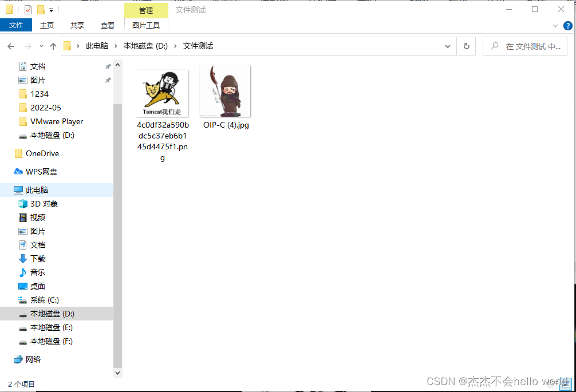Screen dimensions: 576x392
Task: Click the file name 4c0df32a590bdc5c37eb6b145d4475f1.png
Action: 163,141
